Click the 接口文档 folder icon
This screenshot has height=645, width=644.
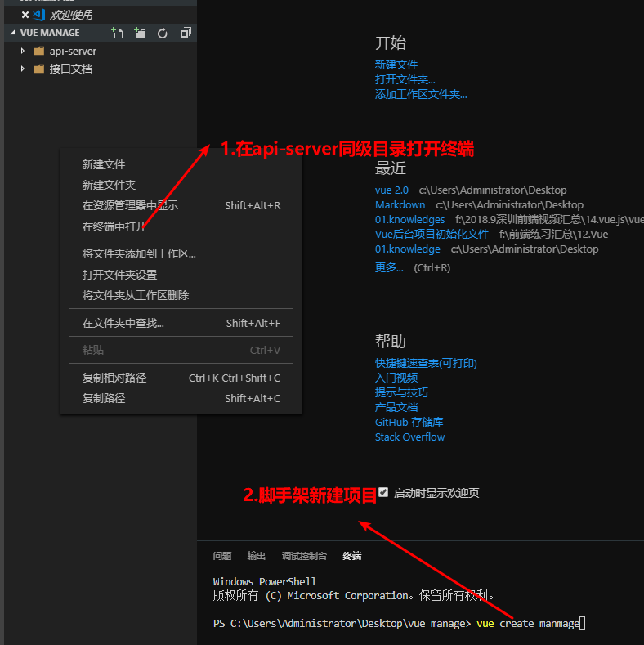tap(38, 69)
